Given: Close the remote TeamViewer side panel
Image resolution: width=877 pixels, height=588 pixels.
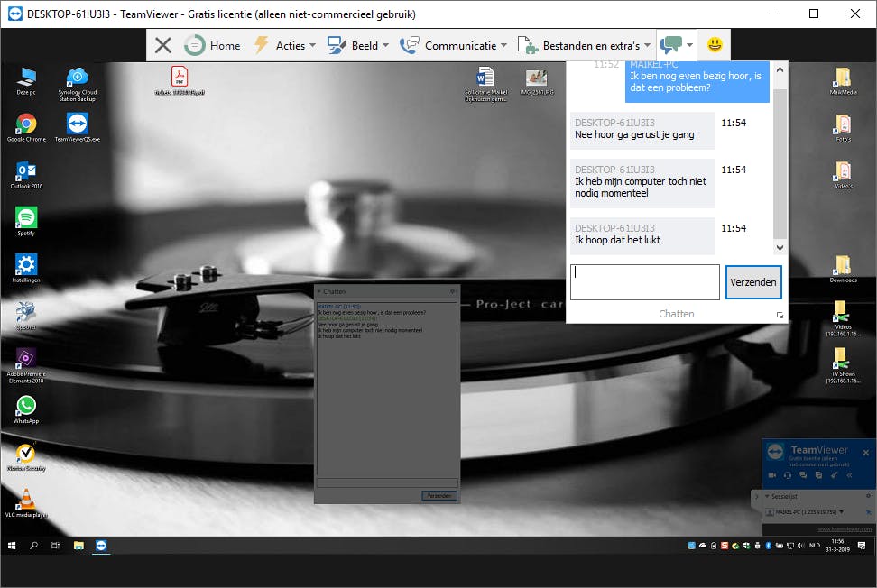Looking at the screenshot, I should coord(866,452).
